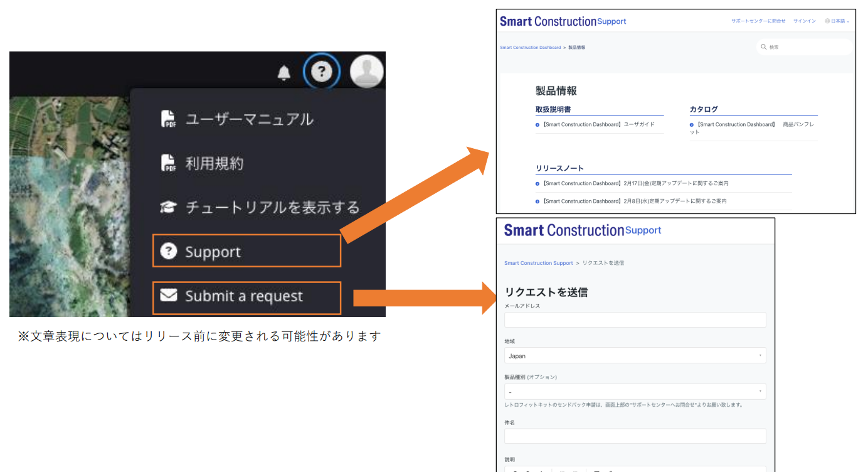Click Smart Construction Support logo on リクエストを送信 page
Screen dimensions: 868x472
[583, 230]
